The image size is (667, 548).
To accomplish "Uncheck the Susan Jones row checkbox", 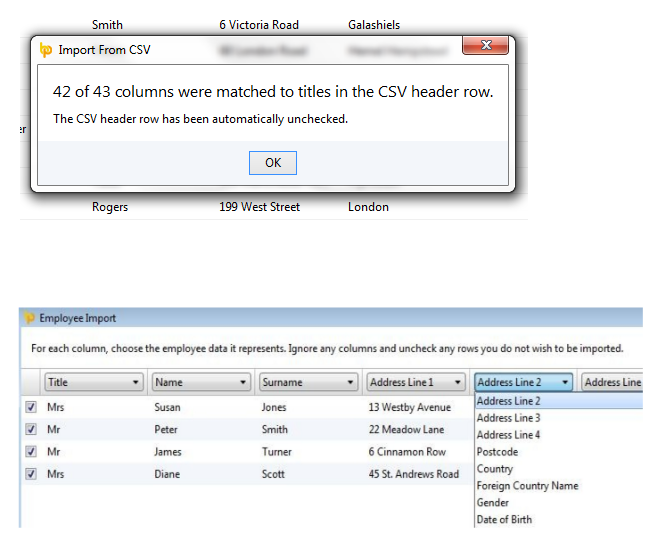I will [31, 407].
